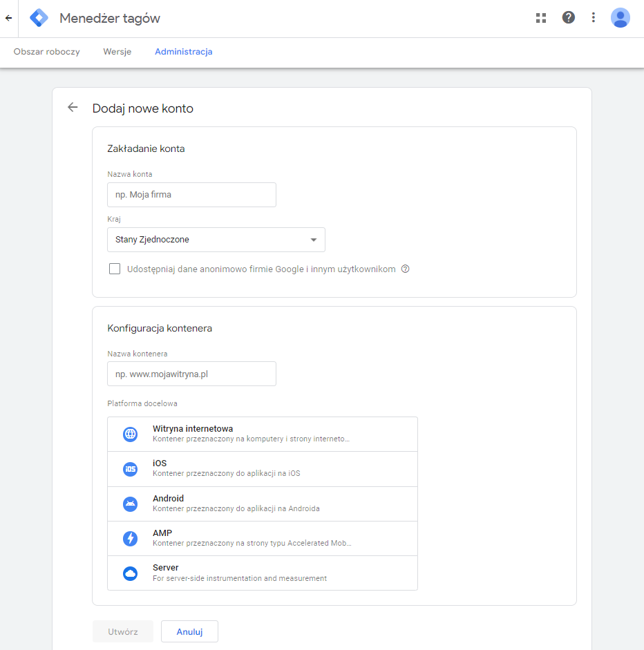
Task: Select the 'Witryna internetowa' platform label
Action: click(x=193, y=429)
